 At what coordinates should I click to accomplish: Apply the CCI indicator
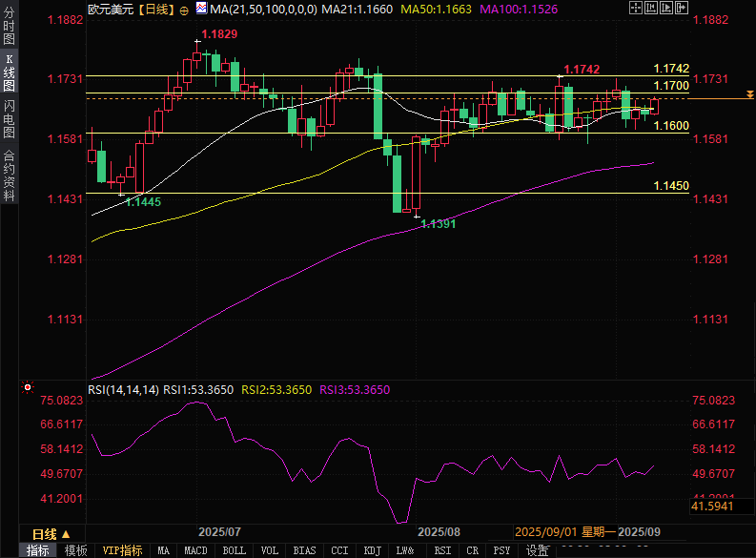339,550
